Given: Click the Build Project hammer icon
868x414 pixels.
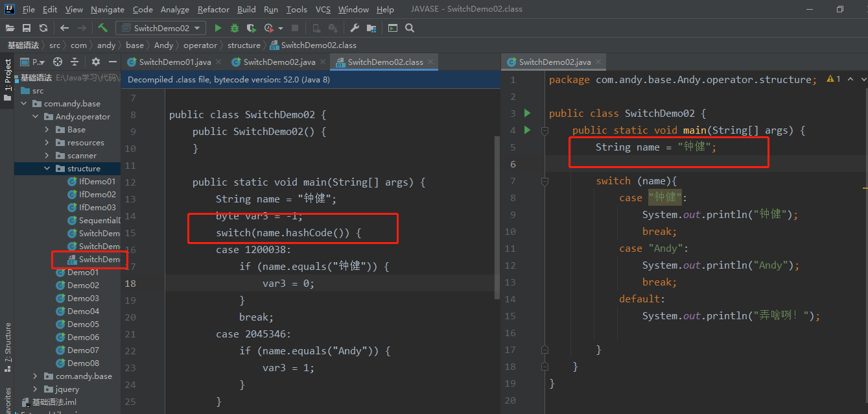Looking at the screenshot, I should click(x=102, y=28).
